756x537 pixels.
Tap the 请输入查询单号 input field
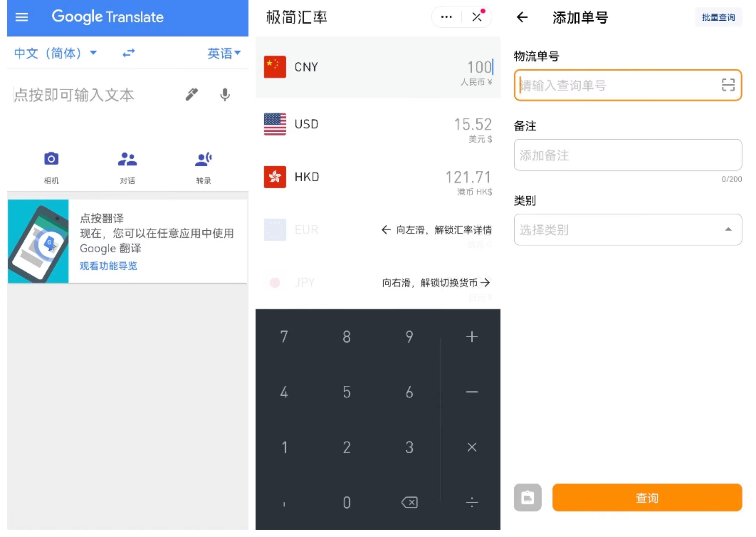click(x=612, y=85)
